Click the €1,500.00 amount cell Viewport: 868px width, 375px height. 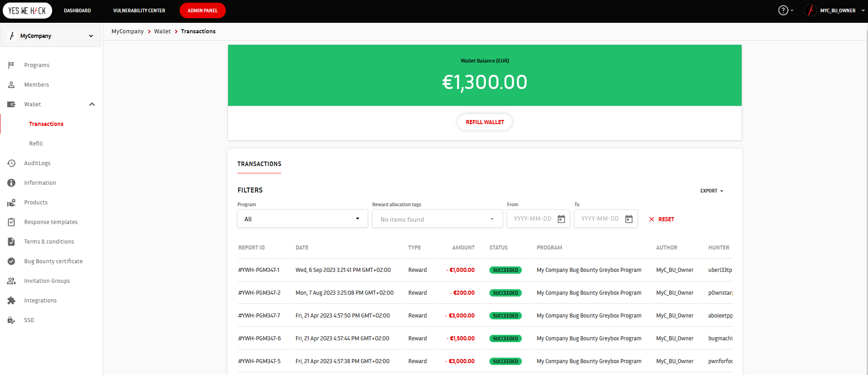pyautogui.click(x=460, y=339)
